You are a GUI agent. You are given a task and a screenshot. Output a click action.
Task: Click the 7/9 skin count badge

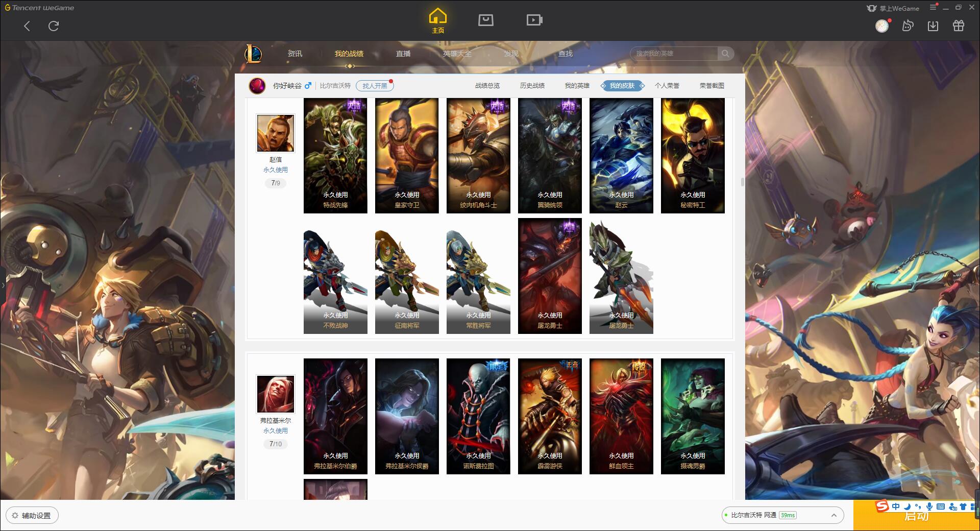[276, 183]
